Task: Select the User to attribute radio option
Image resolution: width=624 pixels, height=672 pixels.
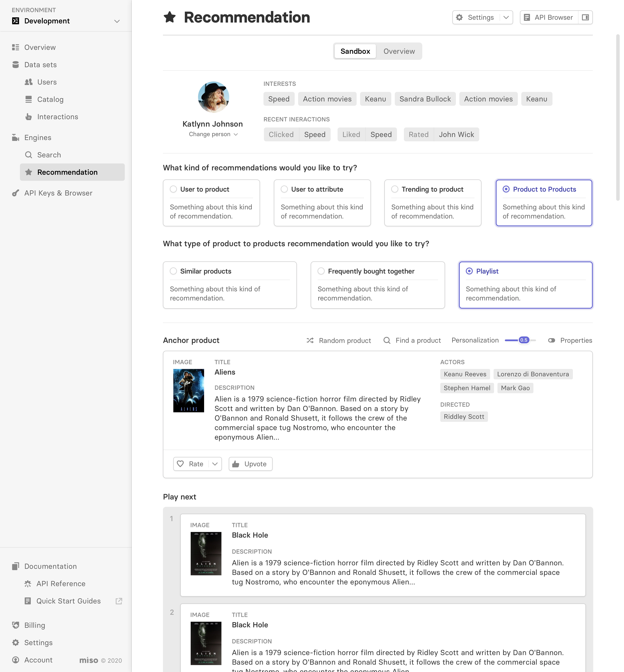Action: pyautogui.click(x=284, y=189)
